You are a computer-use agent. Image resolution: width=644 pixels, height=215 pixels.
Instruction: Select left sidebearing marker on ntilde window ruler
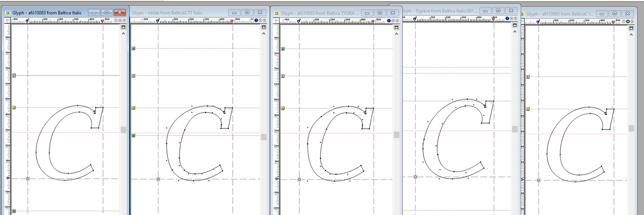point(158,21)
